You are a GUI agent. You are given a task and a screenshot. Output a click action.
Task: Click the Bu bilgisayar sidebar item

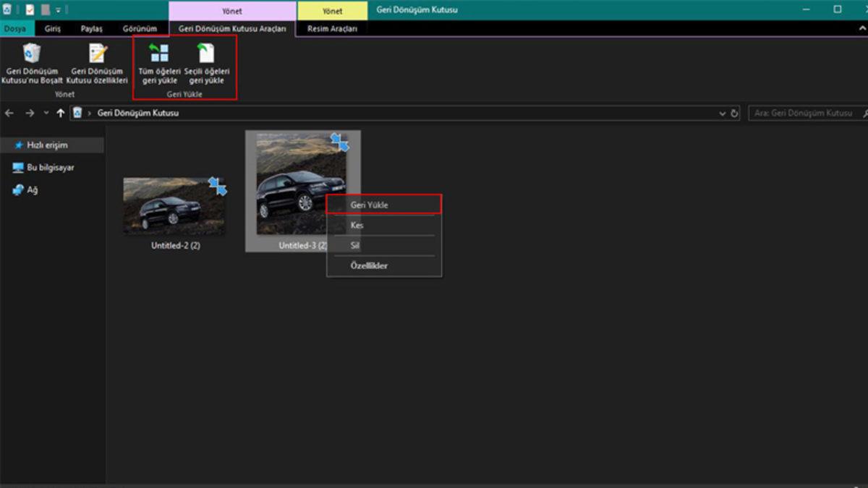coord(50,168)
